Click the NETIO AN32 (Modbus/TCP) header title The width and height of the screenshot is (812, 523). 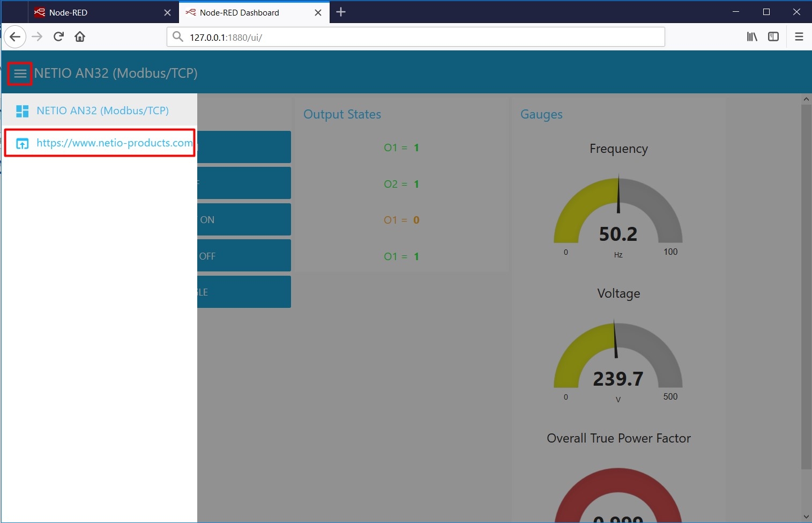pos(116,73)
